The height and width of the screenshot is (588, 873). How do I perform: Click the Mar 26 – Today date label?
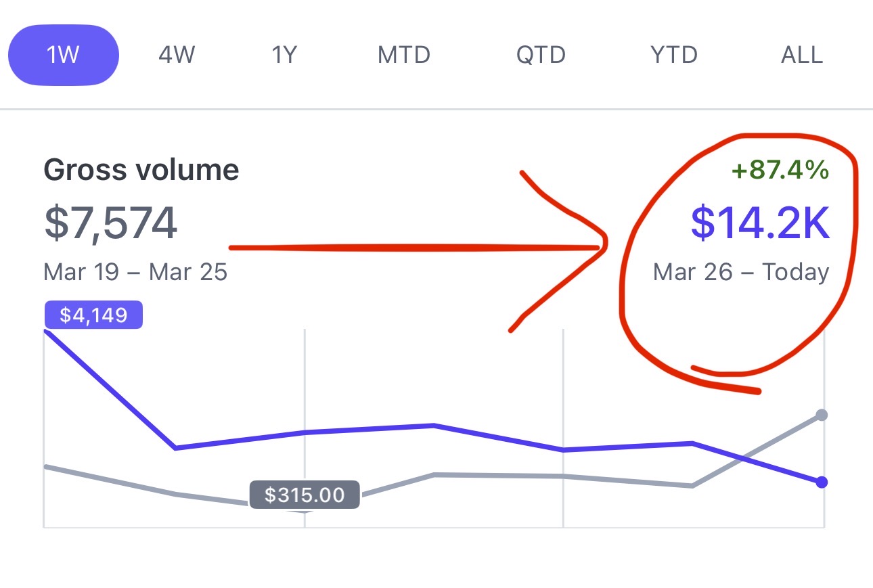point(741,272)
